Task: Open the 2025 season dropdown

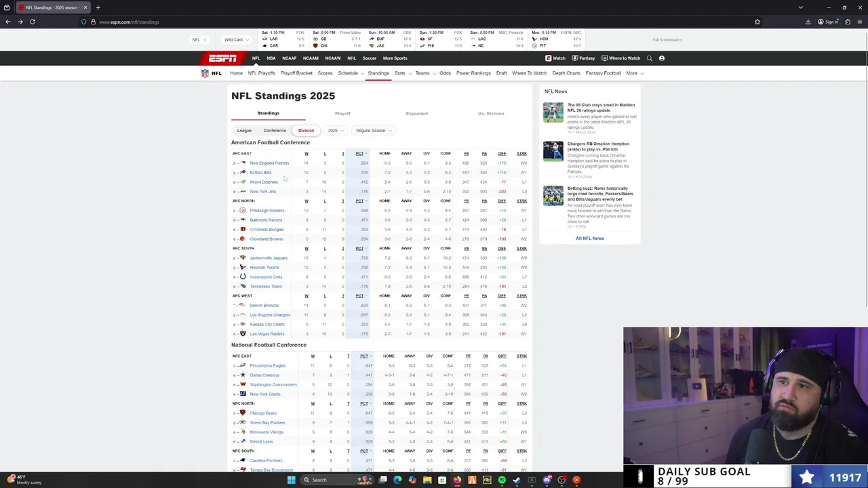Action: [x=335, y=130]
